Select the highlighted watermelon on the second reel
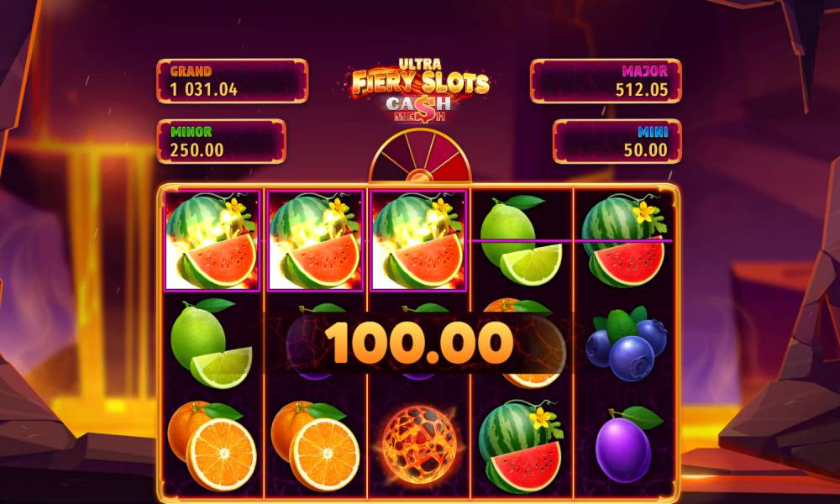This screenshot has height=504, width=840. click(315, 240)
